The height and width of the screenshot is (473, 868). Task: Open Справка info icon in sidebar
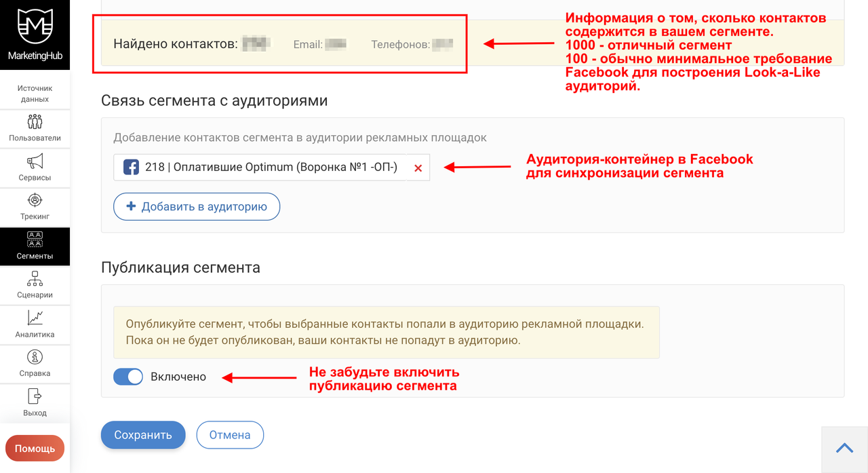[x=35, y=357]
